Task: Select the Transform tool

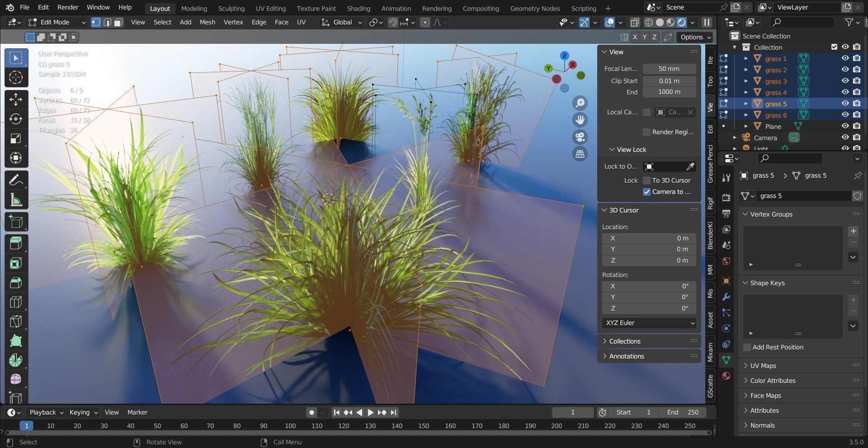Action: tap(16, 158)
